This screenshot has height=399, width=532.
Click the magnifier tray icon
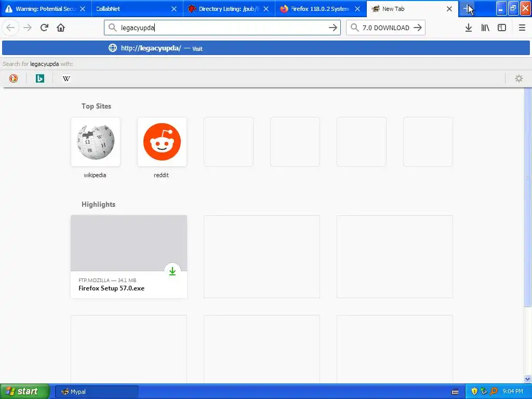[x=494, y=392]
